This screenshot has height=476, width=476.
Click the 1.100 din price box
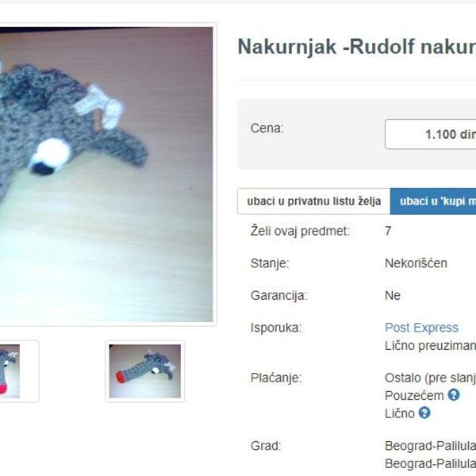point(431,134)
